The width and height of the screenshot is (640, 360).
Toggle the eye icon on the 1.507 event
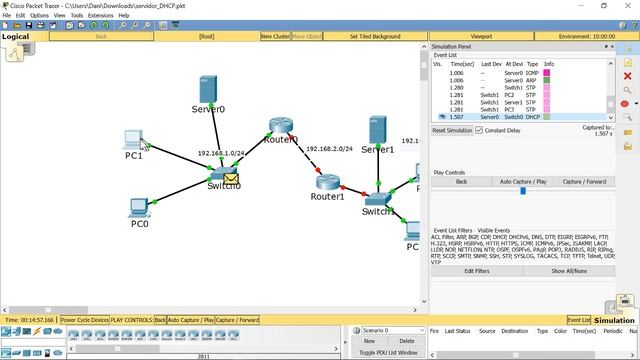(x=442, y=117)
